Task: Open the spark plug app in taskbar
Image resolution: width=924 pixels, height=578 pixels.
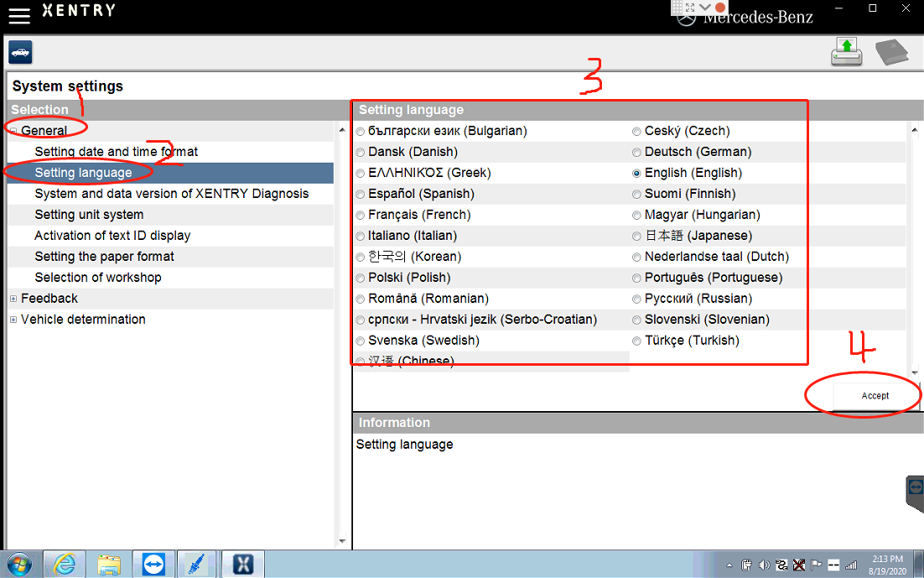Action: [x=197, y=565]
